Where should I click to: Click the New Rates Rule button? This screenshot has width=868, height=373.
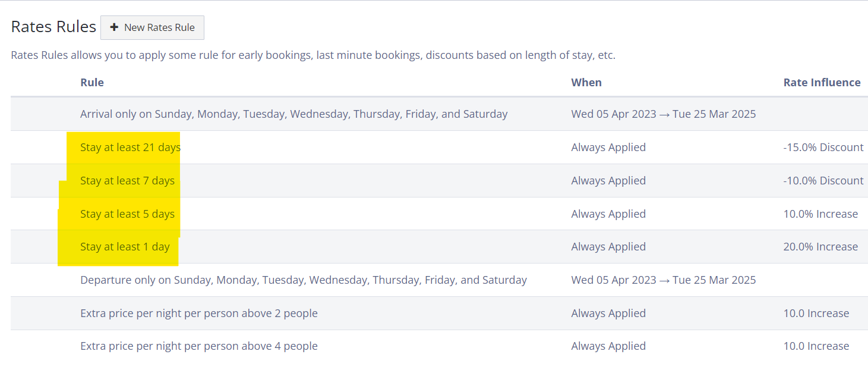(152, 27)
